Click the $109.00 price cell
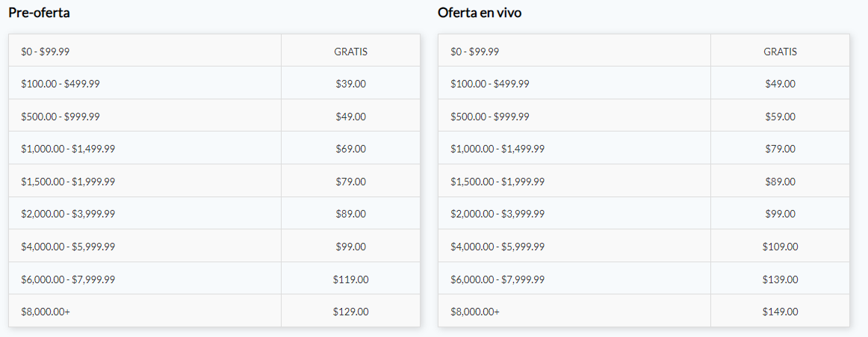 (x=780, y=247)
